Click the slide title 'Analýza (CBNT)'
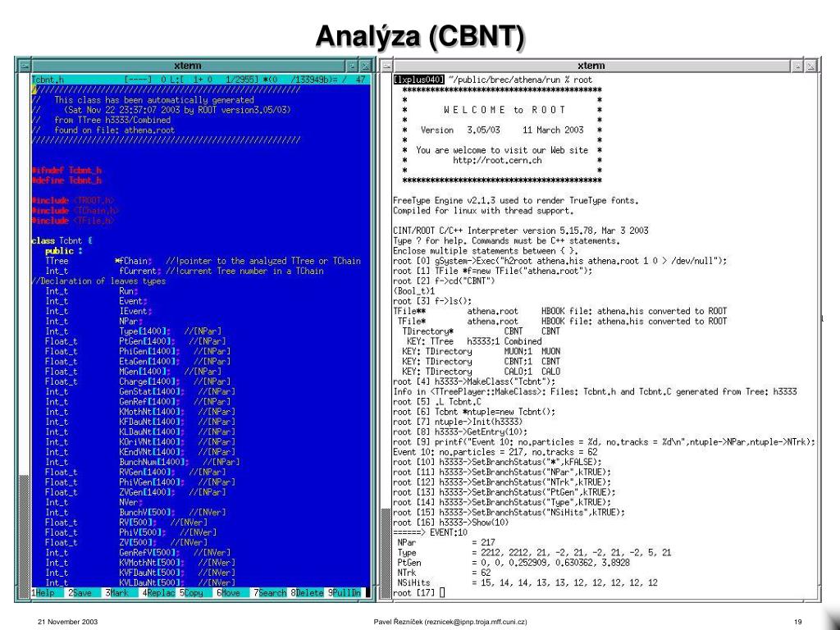This screenshot has width=840, height=630. pyautogui.click(x=420, y=36)
